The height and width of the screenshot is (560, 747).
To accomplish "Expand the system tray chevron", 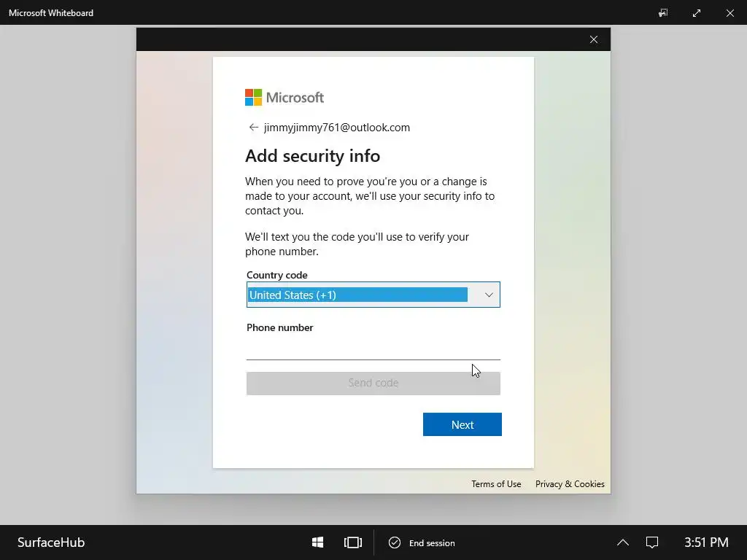I will tap(623, 542).
